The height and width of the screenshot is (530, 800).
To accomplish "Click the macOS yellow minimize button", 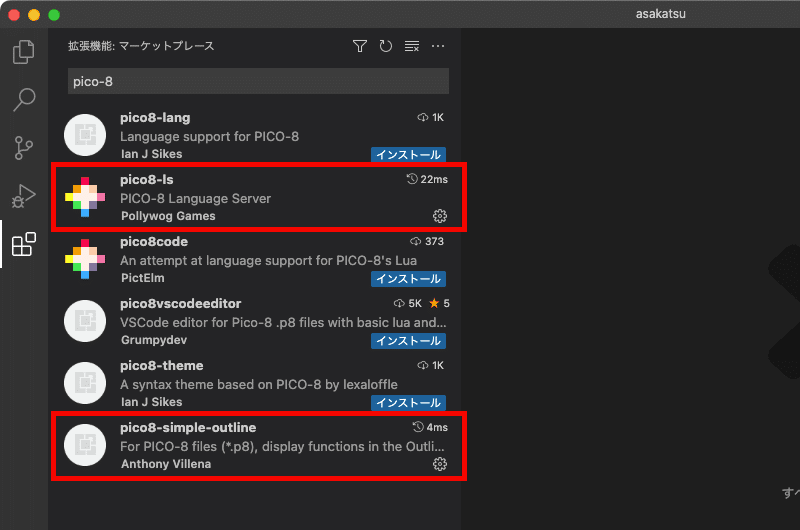I will coord(34,15).
